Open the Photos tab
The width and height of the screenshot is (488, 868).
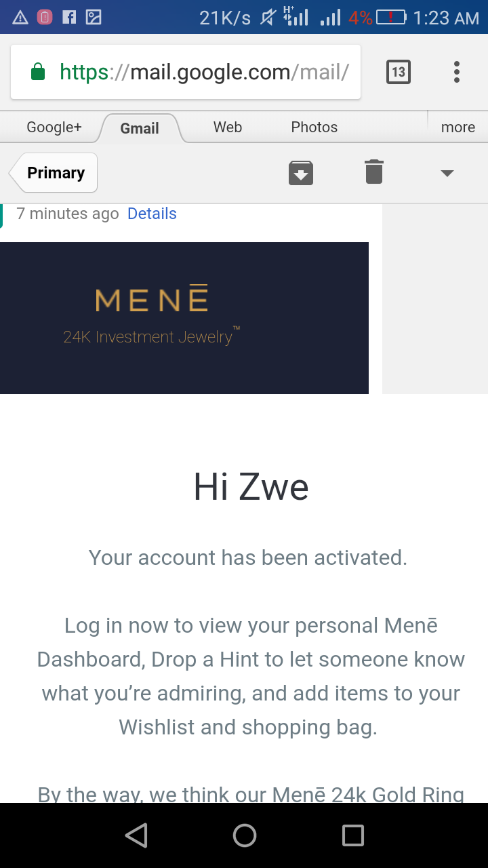click(x=314, y=127)
